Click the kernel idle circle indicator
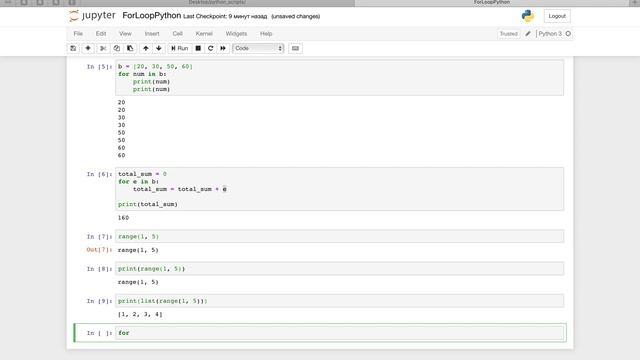Viewport: 640px width, 360px height. [x=568, y=33]
